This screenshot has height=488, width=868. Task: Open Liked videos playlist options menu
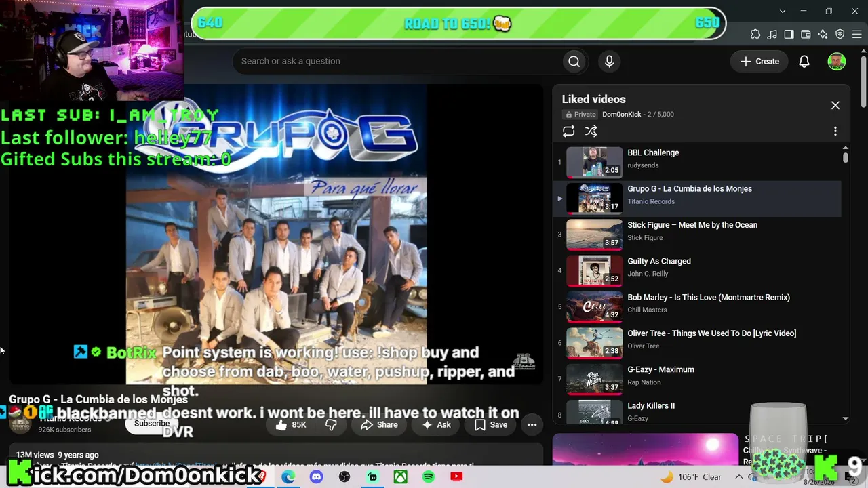coord(835,131)
